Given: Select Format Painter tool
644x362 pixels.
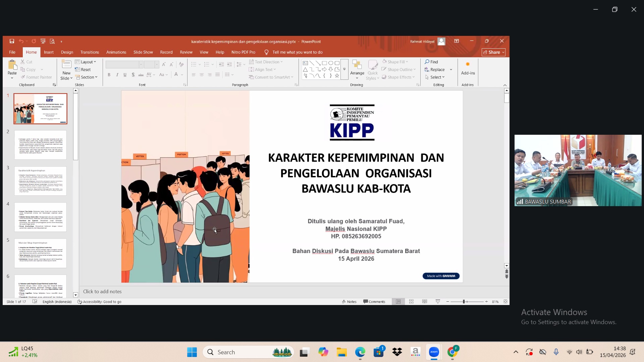Looking at the screenshot, I should tap(36, 77).
